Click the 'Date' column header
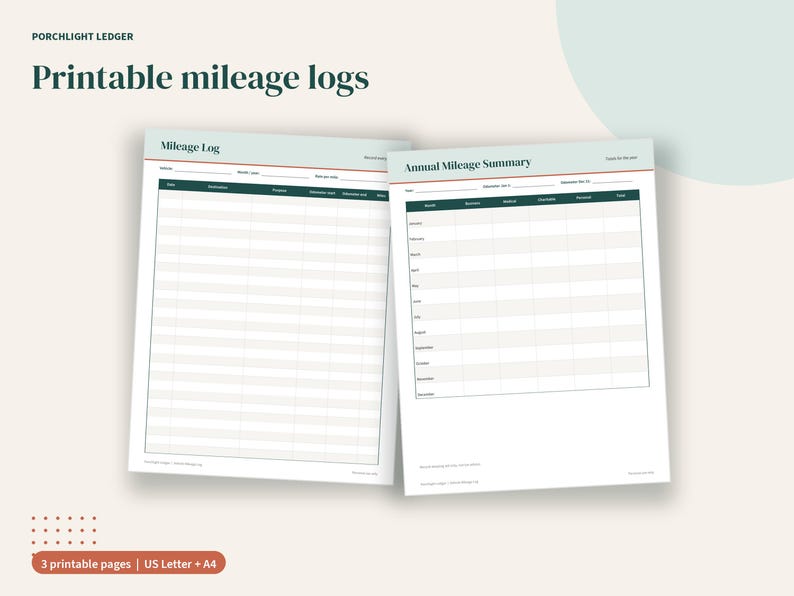Screen dimensions: 794x596 pos(171,185)
